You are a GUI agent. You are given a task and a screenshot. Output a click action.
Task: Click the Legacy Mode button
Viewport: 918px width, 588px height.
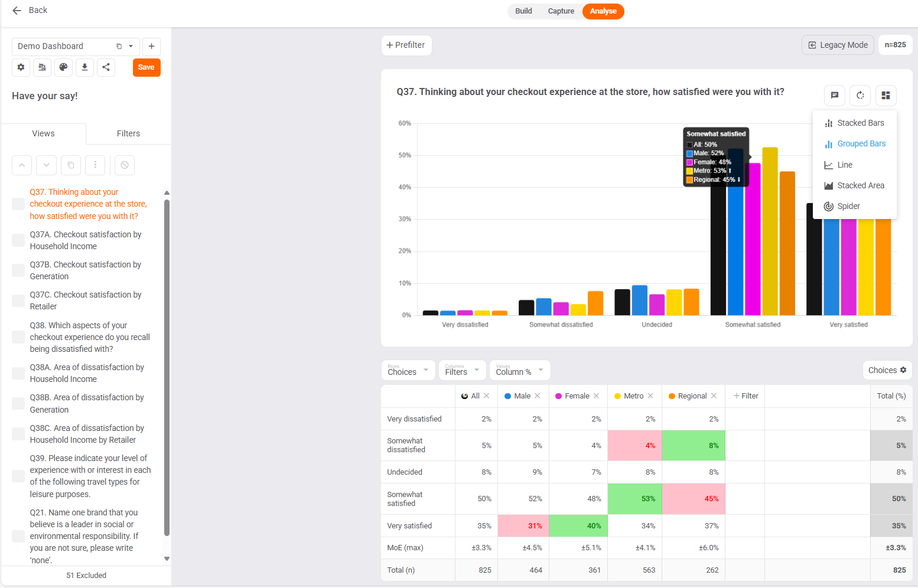(x=838, y=45)
